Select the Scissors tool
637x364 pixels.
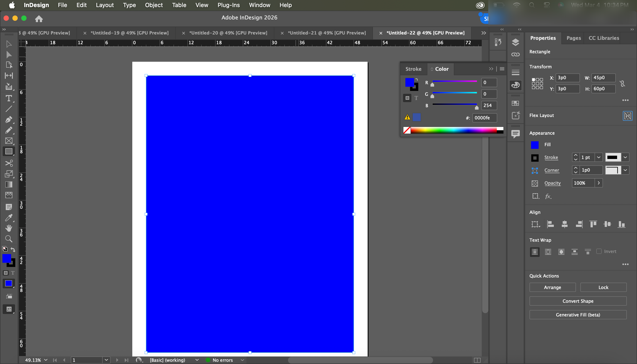(9, 163)
